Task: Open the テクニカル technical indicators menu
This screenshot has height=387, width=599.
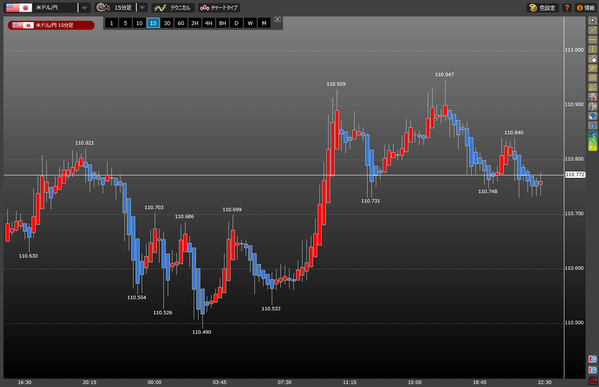Action: point(173,8)
